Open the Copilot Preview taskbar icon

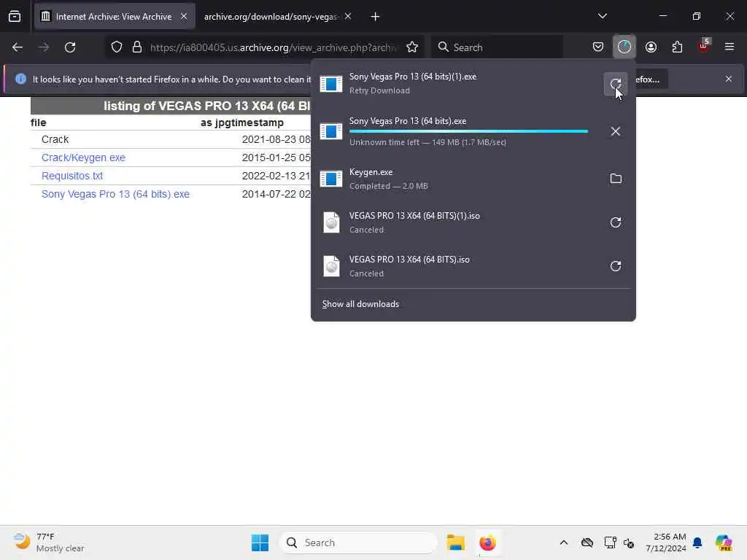(x=724, y=542)
